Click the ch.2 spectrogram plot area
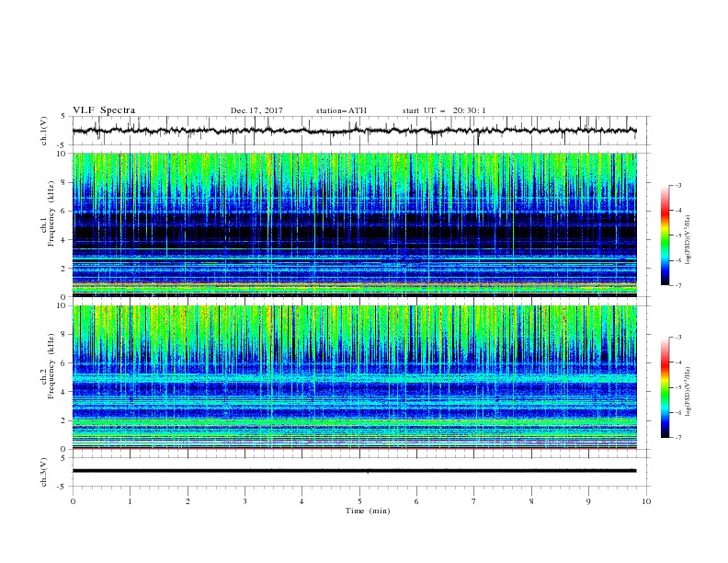The width and height of the screenshot is (728, 563). click(x=355, y=377)
